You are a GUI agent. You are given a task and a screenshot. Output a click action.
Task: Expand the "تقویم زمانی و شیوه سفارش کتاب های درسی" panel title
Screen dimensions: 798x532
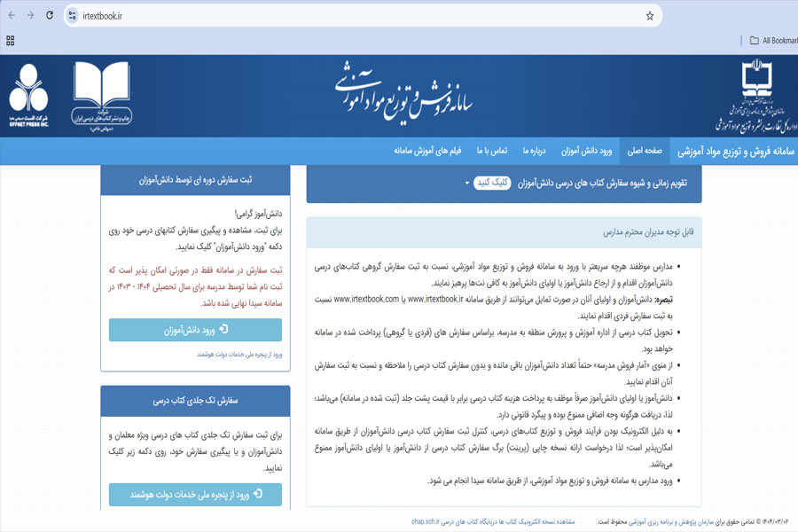point(603,184)
